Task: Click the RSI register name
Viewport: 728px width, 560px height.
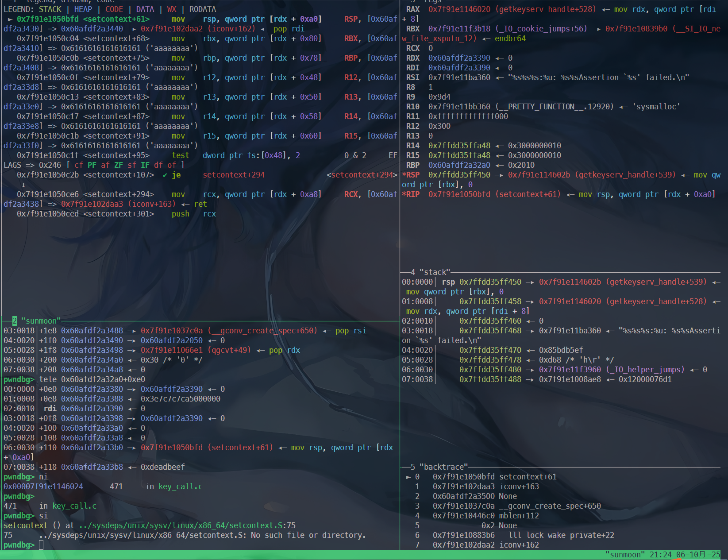Action: pos(413,77)
